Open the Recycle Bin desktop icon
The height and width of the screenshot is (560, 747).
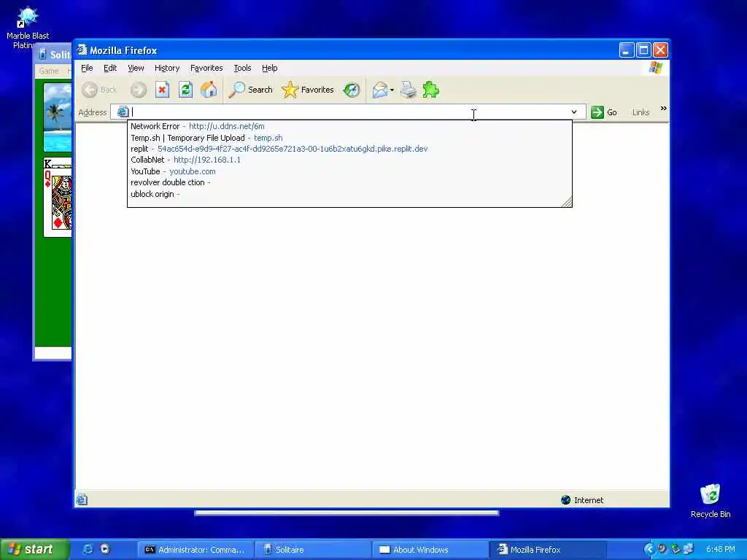[x=711, y=501]
